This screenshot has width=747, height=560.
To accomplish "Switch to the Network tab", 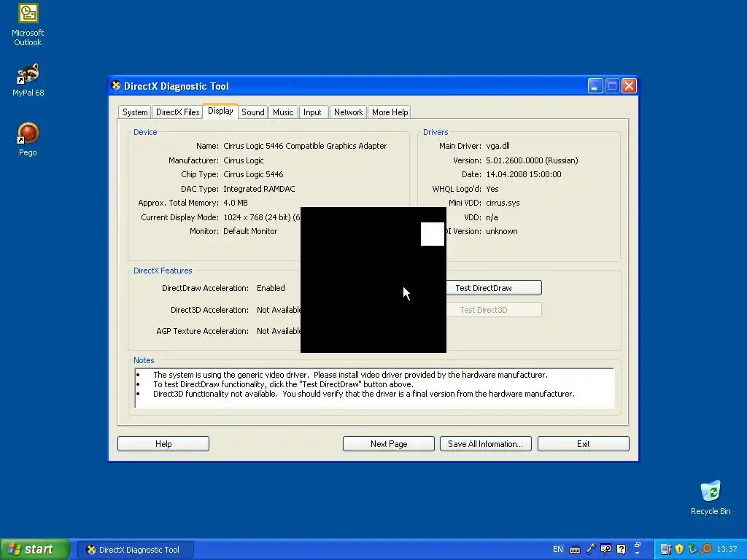I will point(348,112).
